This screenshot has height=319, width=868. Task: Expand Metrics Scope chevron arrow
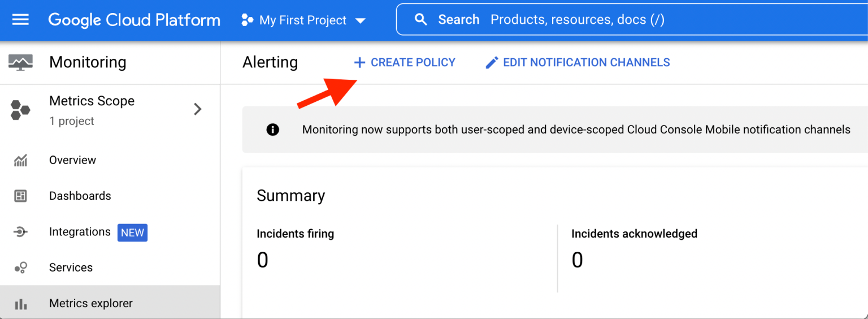coord(198,109)
